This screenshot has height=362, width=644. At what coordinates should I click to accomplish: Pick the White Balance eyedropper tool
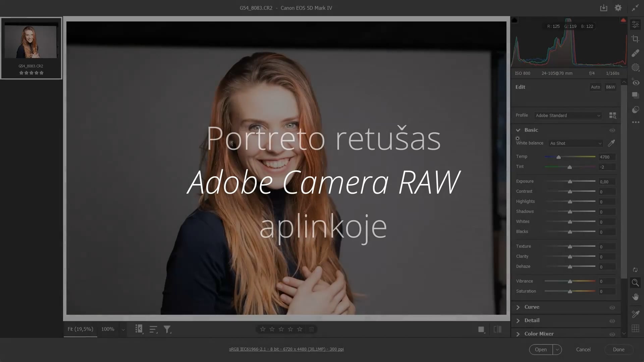[x=611, y=143]
